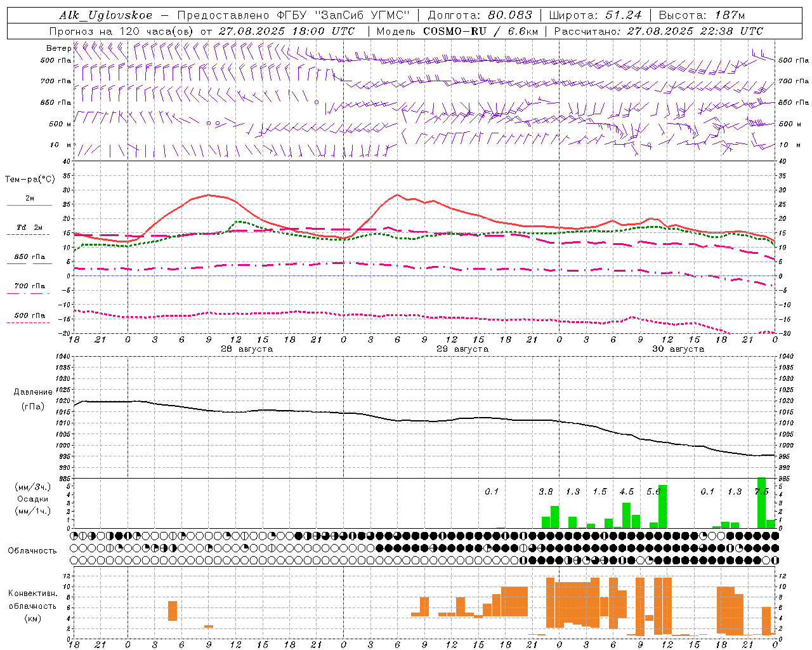This screenshot has height=650, width=812.
Task: Click the small orange bar at 28 August 09h
Action: tap(209, 627)
